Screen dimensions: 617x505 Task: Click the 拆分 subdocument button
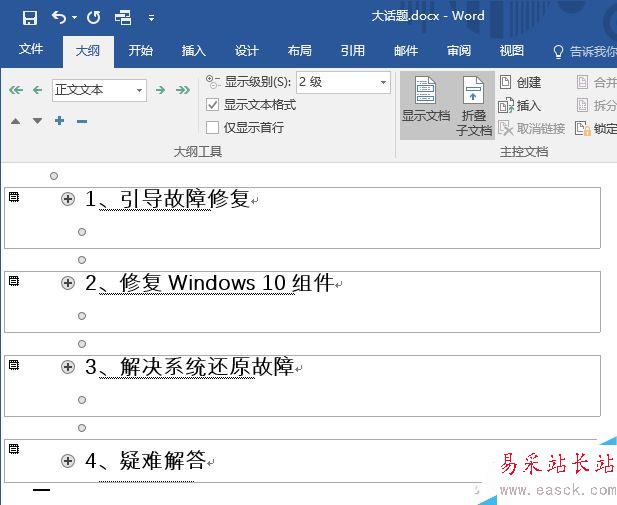tap(597, 105)
